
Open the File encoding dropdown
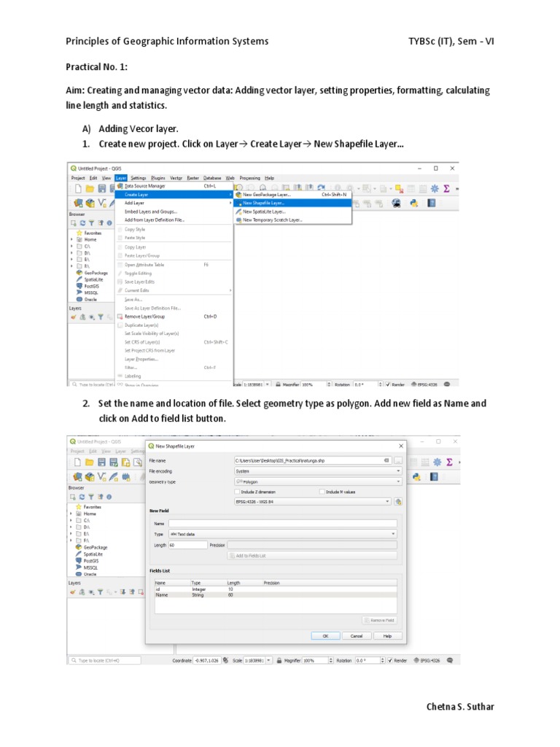[x=317, y=471]
